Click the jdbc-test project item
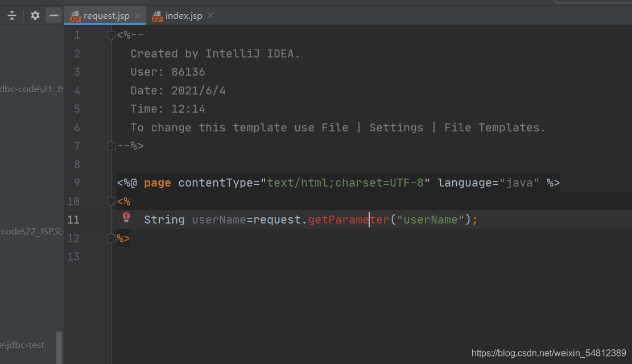The image size is (632, 364). click(x=23, y=345)
